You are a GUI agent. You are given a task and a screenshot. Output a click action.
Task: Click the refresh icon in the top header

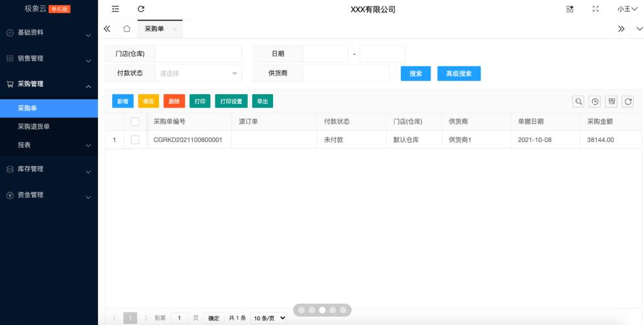141,9
